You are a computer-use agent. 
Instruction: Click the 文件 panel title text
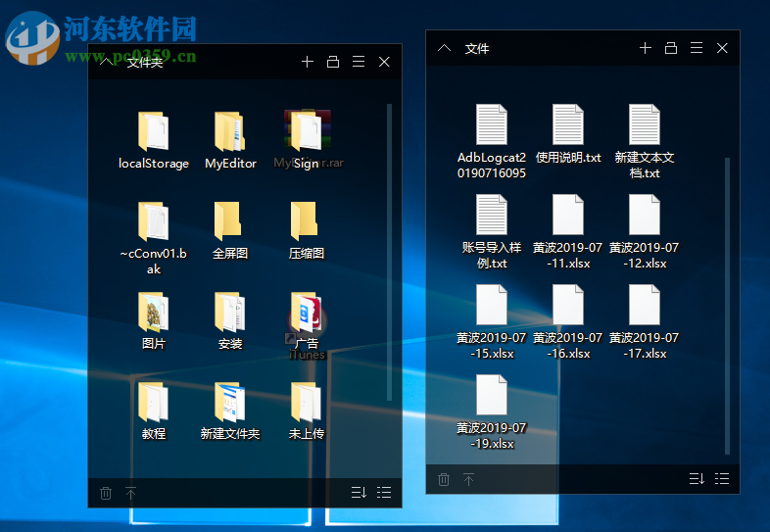click(x=477, y=49)
